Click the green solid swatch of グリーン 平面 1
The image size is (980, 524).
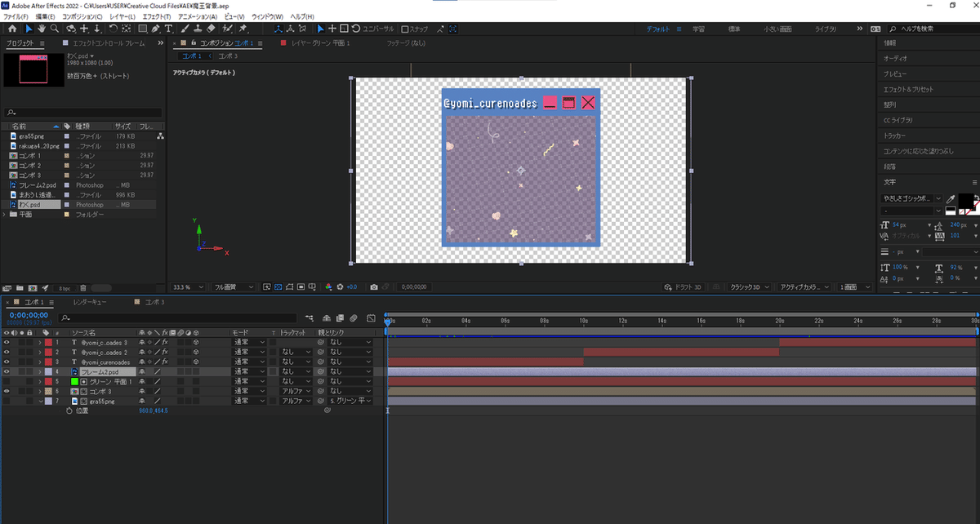pyautogui.click(x=73, y=381)
